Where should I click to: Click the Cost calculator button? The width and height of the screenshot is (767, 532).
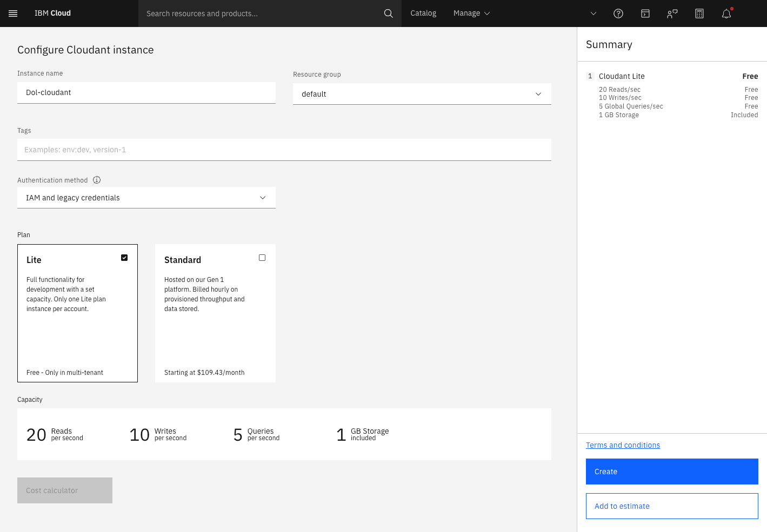pos(65,490)
